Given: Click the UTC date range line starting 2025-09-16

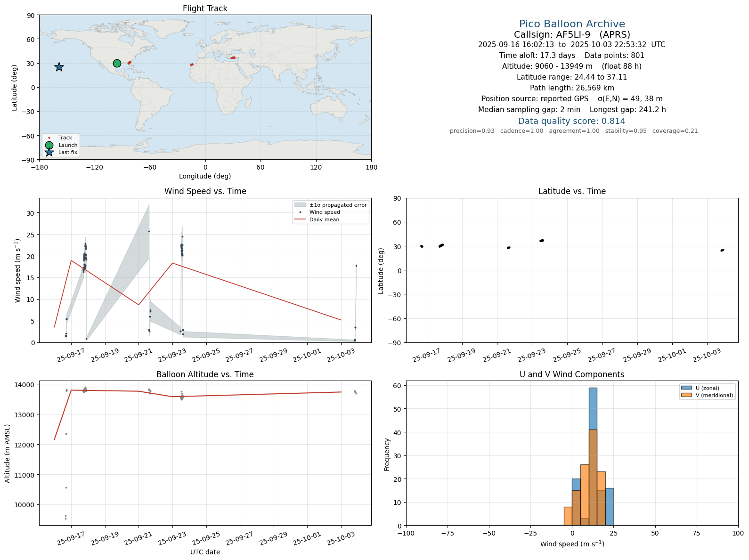Looking at the screenshot, I should [x=572, y=45].
